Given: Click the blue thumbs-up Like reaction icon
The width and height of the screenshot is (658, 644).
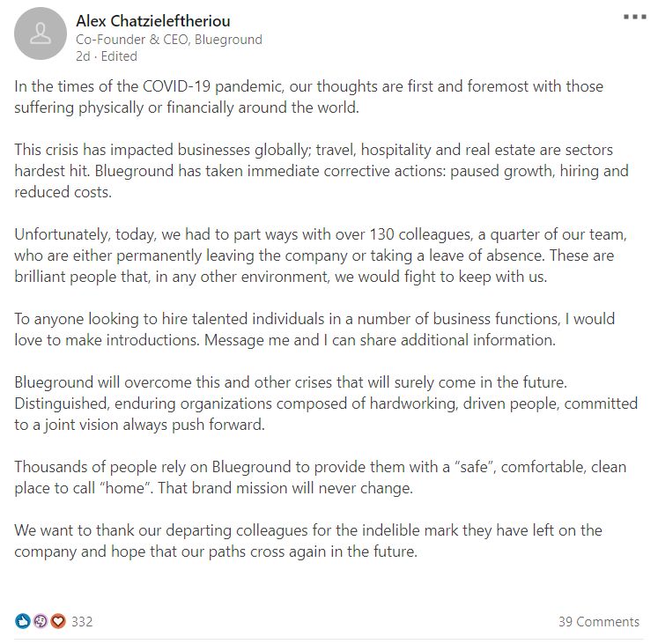Looking at the screenshot, I should click(x=23, y=621).
